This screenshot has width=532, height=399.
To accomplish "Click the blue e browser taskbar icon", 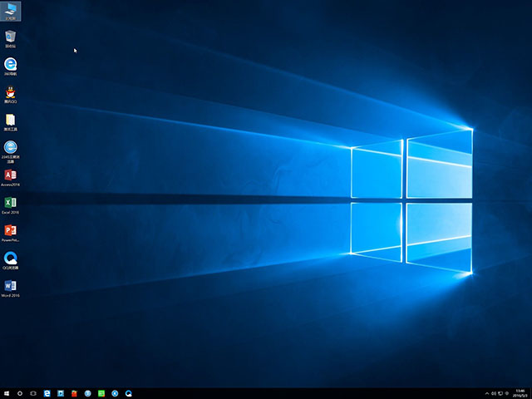I will pyautogui.click(x=47, y=392).
